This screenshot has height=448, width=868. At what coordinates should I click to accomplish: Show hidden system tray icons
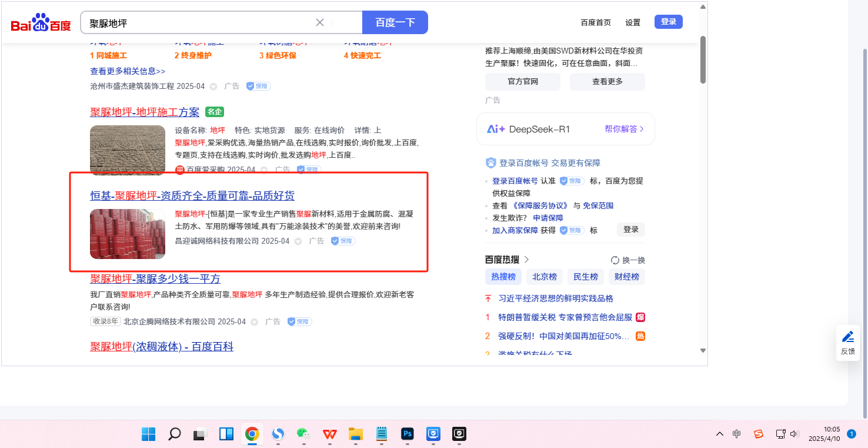(x=719, y=434)
